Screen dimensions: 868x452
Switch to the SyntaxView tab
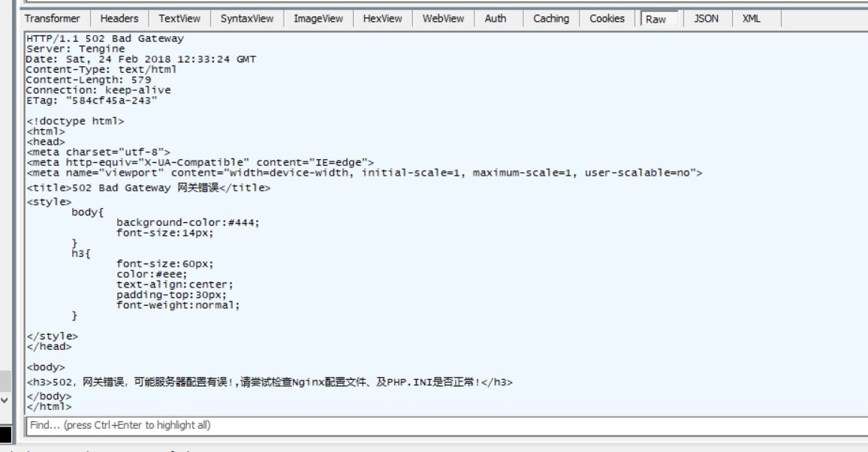click(x=247, y=19)
